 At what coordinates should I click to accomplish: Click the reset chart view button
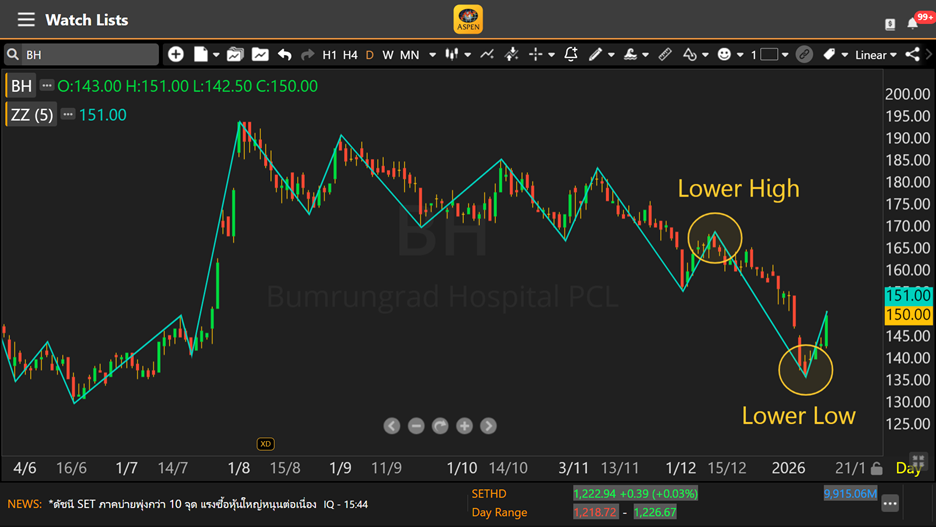pos(440,426)
